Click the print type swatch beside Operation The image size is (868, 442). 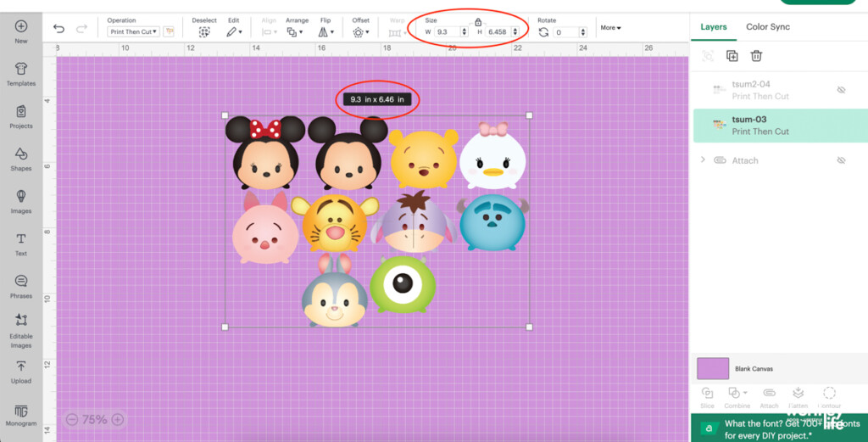pyautogui.click(x=169, y=31)
